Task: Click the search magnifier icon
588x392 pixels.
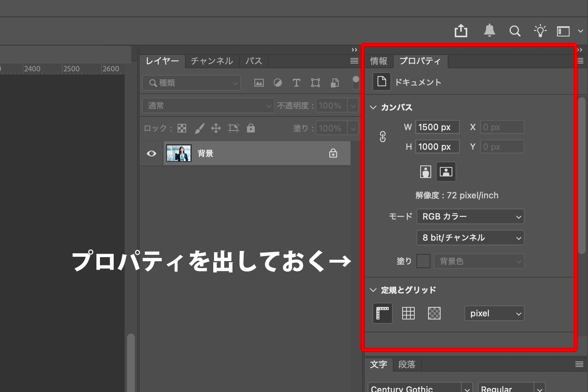Action: click(515, 31)
